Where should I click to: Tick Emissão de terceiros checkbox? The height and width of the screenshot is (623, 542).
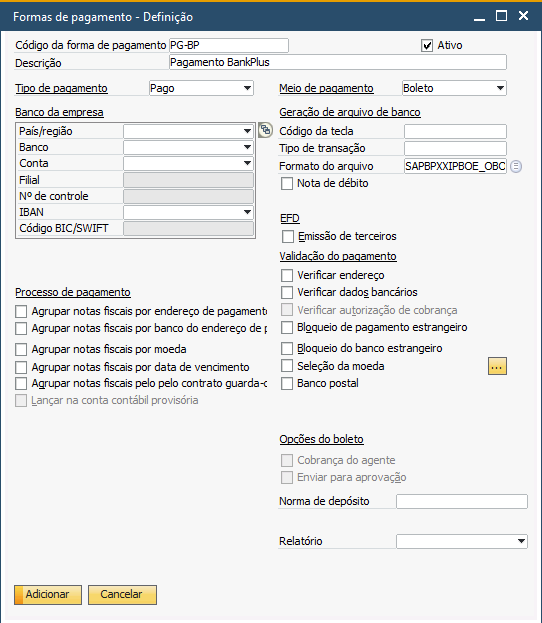point(288,236)
